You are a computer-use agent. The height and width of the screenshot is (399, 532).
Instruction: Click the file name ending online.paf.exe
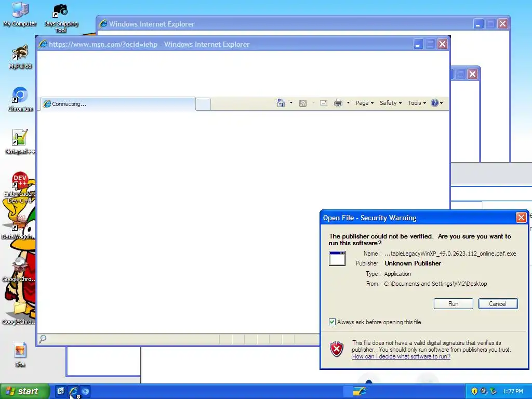[x=450, y=254]
